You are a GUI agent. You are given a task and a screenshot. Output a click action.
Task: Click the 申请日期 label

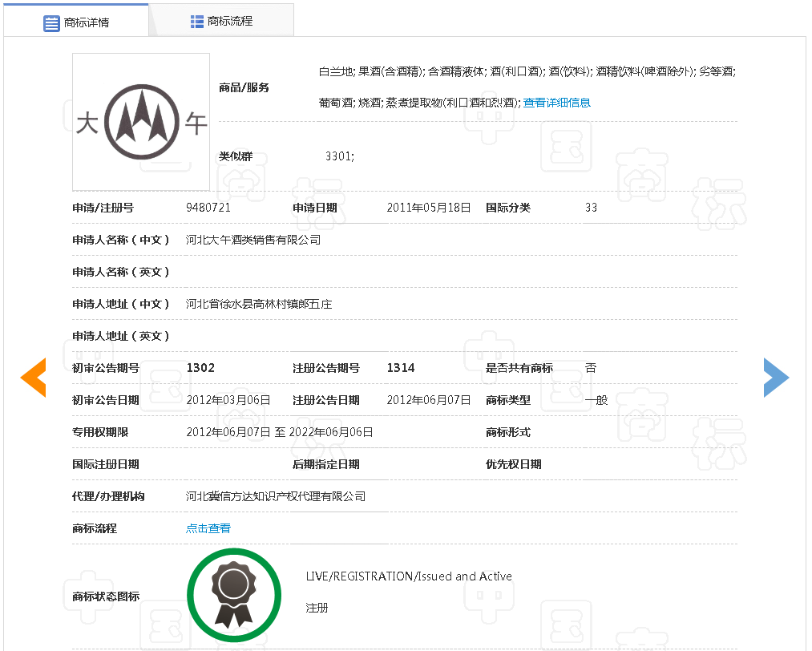[x=315, y=208]
